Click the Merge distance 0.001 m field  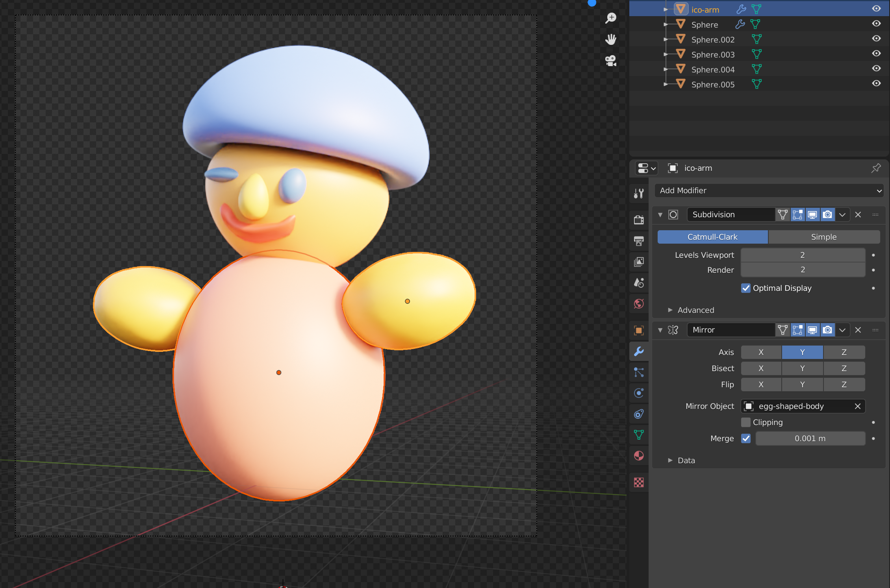point(810,438)
